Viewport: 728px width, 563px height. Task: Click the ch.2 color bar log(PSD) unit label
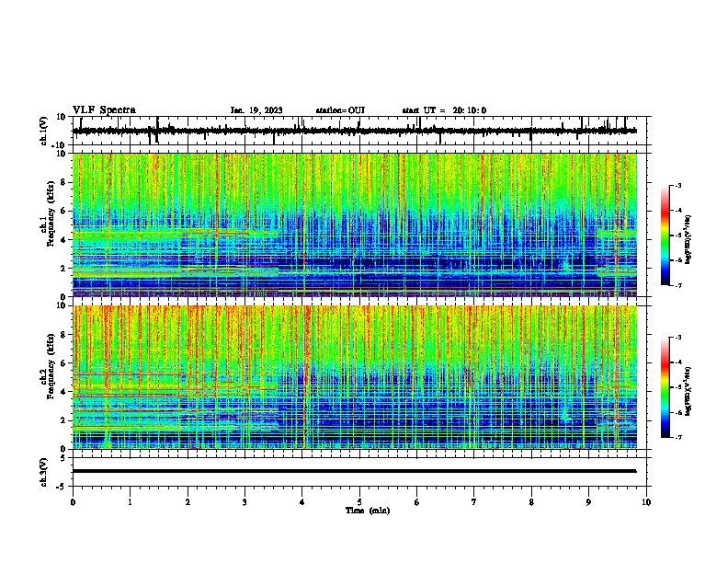[688, 391]
